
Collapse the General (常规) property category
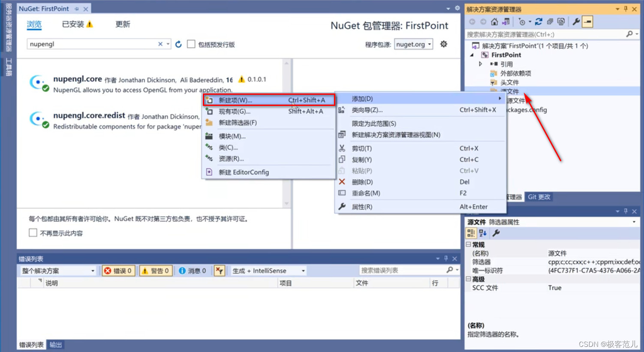point(468,244)
